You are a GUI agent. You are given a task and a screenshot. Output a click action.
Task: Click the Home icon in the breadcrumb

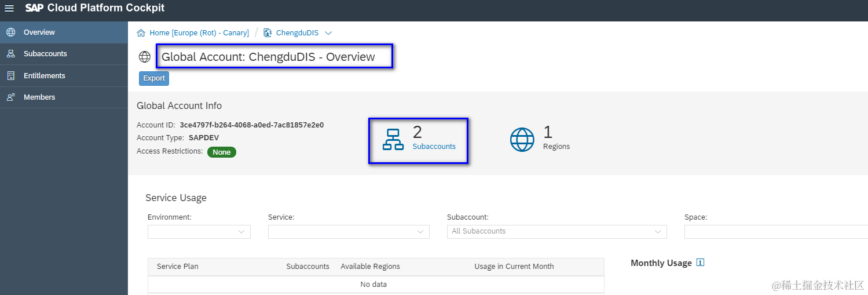[x=141, y=33]
